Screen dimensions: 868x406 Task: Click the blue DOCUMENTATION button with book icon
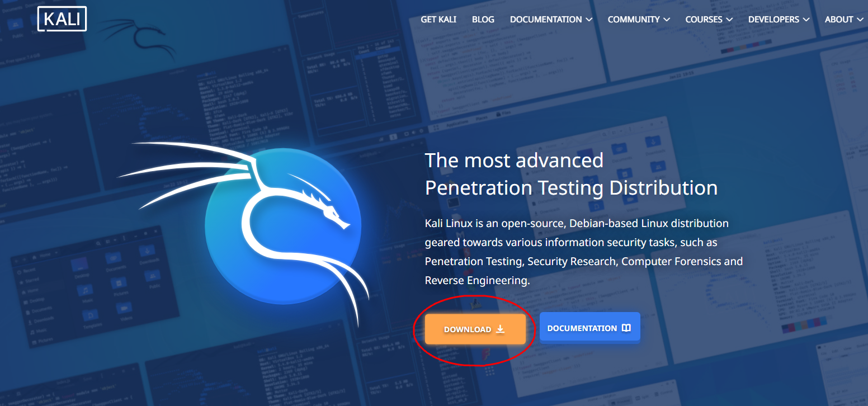point(589,328)
